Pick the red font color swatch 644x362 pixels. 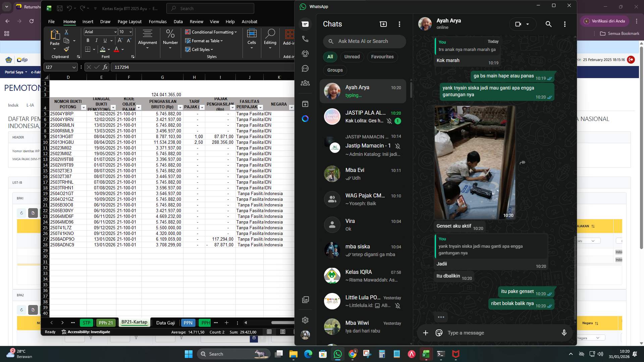pos(116,49)
